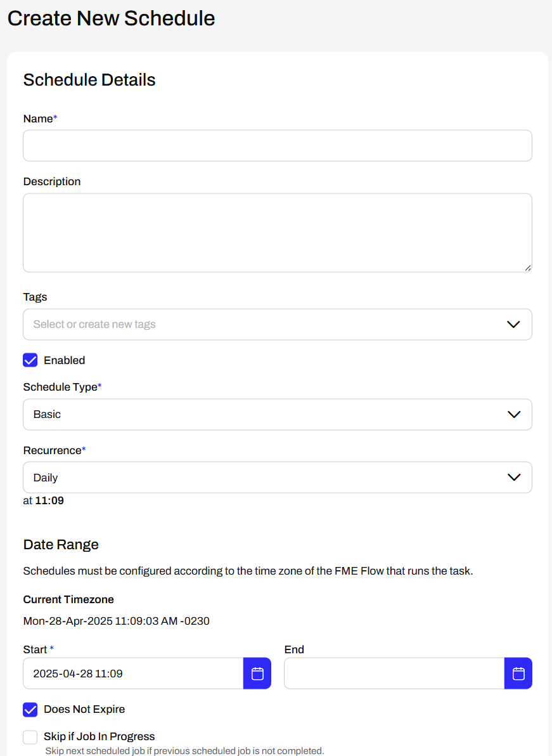Viewport: 552px width, 756px height.
Task: Click the Does Not Expire label text
Action: 84,709
